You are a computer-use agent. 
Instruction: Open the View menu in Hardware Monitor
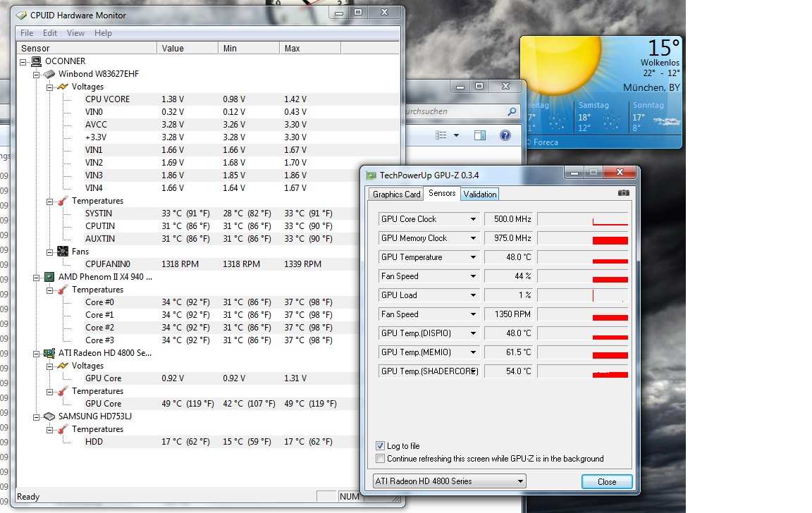(x=75, y=33)
